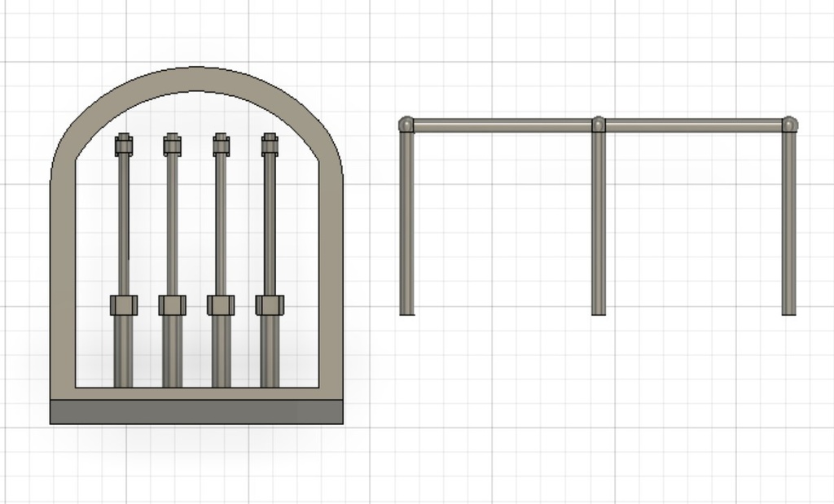This screenshot has width=834, height=504.
Task: Select the right post of the rail structure
Action: coord(788,223)
